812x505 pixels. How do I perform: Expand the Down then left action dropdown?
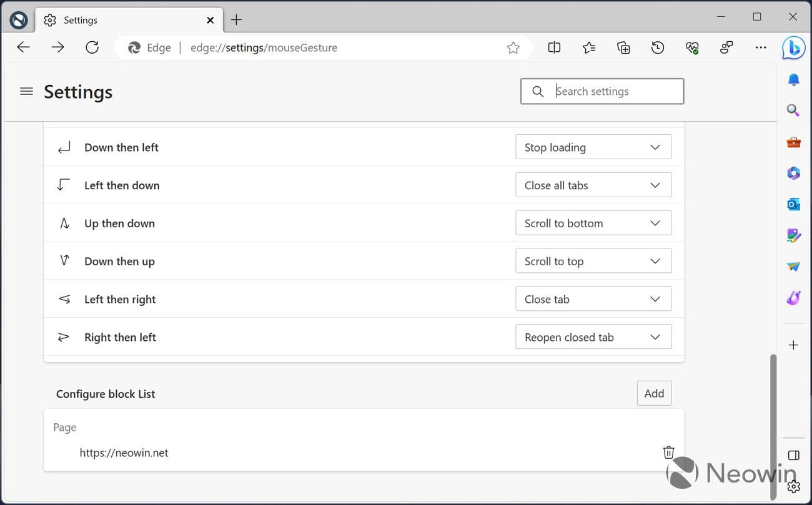pyautogui.click(x=593, y=147)
